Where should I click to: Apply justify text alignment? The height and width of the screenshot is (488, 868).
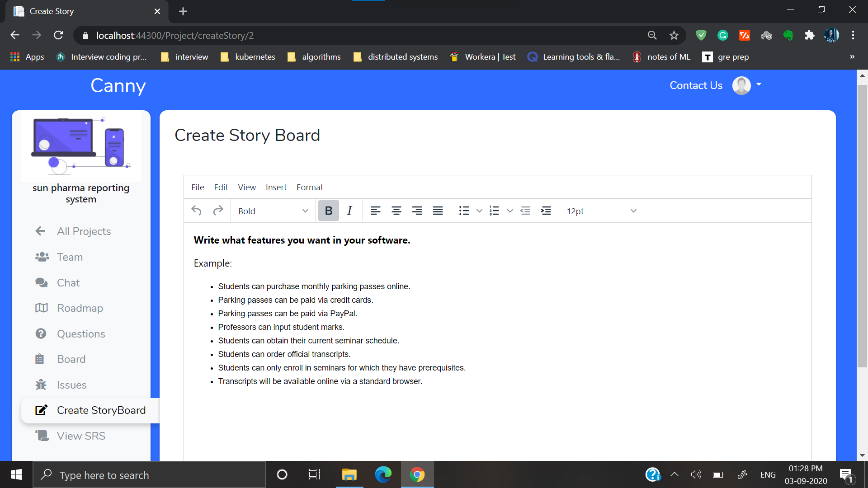(438, 211)
